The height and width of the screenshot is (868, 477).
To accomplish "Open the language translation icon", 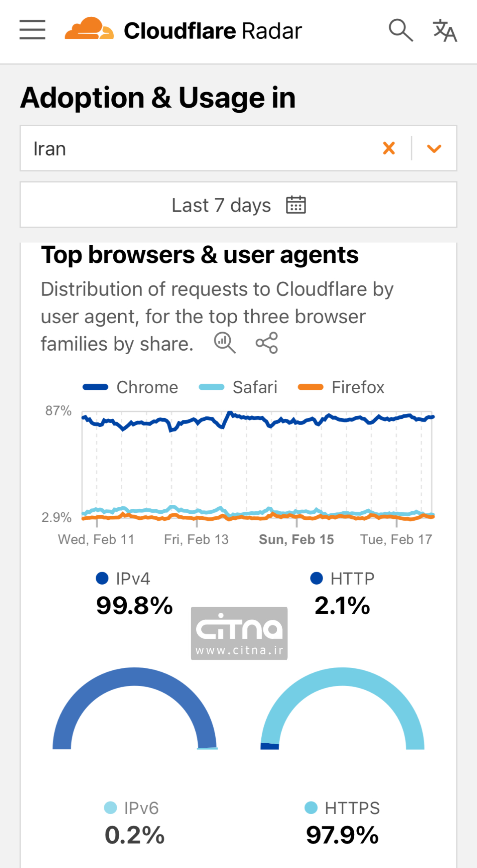I will click(x=445, y=30).
